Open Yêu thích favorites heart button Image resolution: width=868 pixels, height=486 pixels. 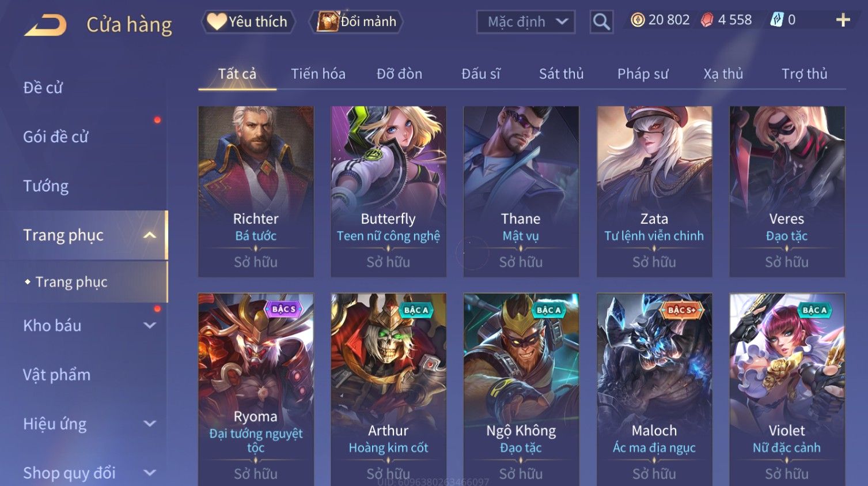[248, 22]
